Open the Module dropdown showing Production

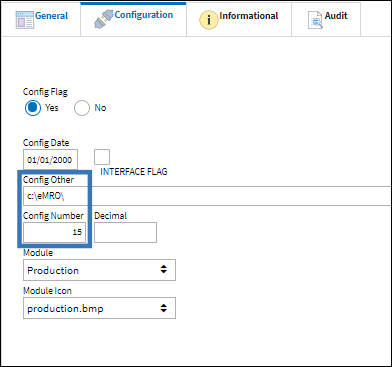point(99,270)
